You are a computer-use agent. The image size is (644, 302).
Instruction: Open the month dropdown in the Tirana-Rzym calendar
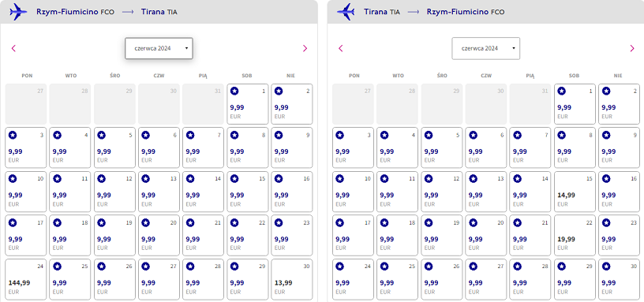[486, 48]
